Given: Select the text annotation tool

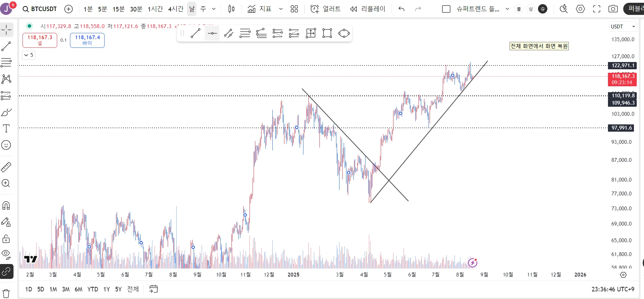Looking at the screenshot, I should pyautogui.click(x=6, y=129).
